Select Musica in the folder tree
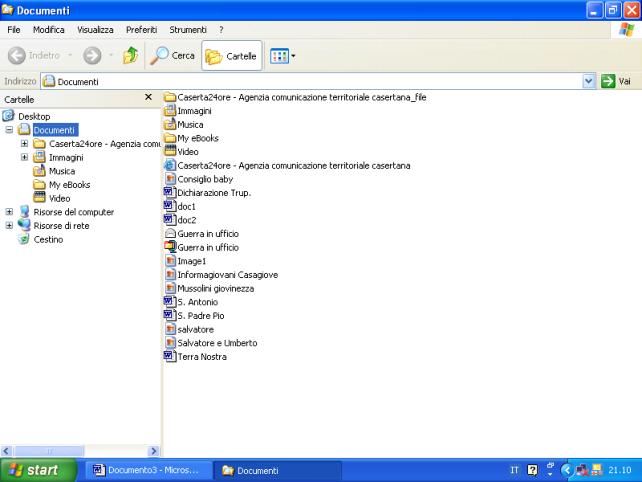 click(62, 171)
